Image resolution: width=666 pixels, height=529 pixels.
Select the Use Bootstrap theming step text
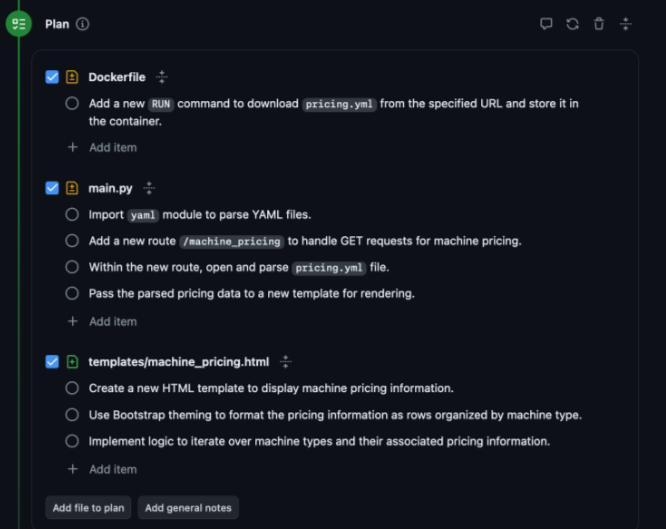[x=335, y=415]
